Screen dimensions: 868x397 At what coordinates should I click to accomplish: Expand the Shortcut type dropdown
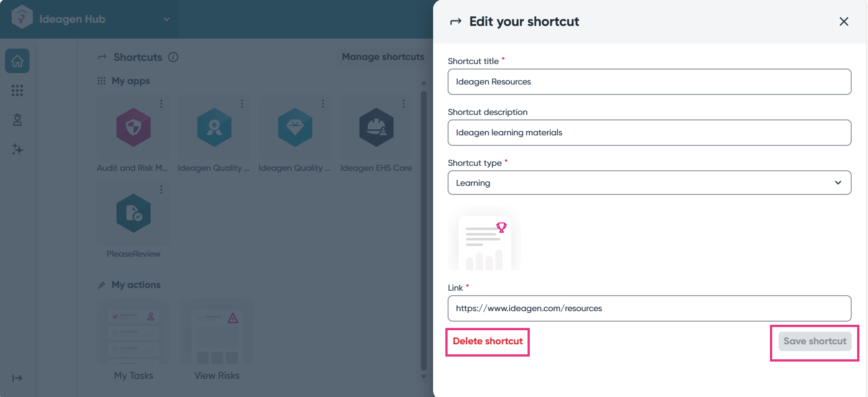tap(649, 183)
